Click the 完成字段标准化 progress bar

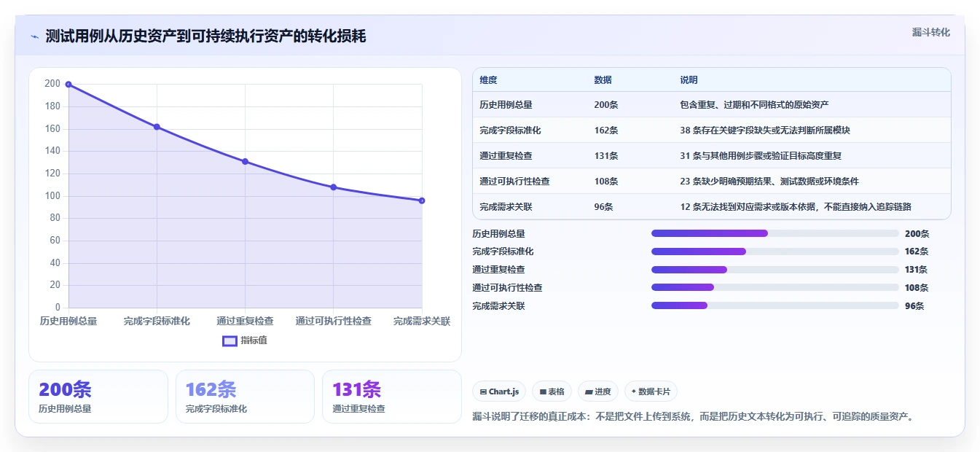(x=775, y=252)
